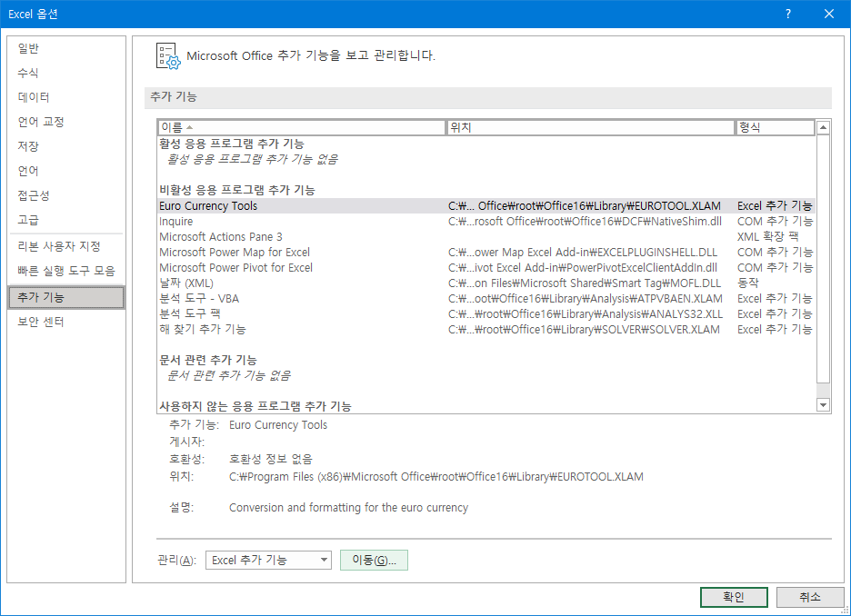Confirm with the 확인 button
851x616 pixels.
tap(734, 597)
